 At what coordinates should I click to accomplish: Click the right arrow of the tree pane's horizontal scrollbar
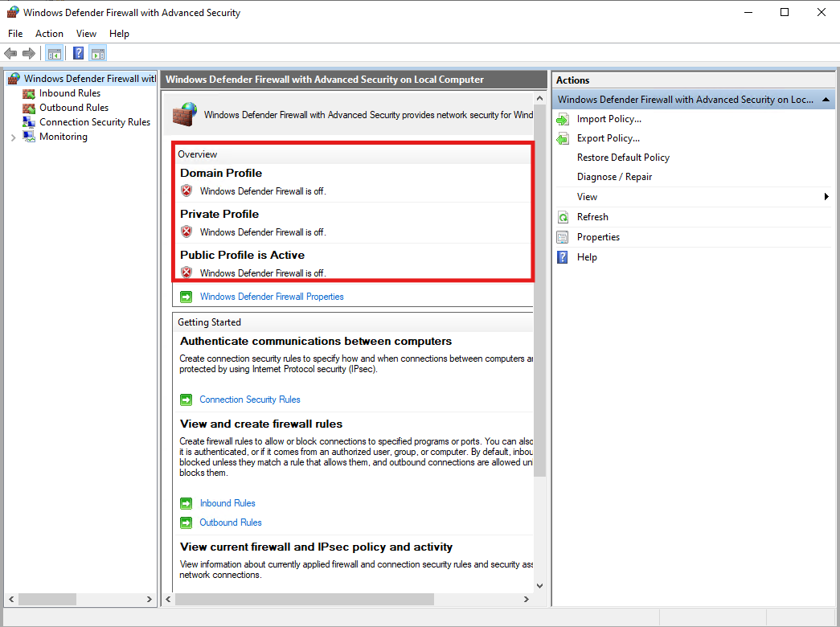[150, 600]
